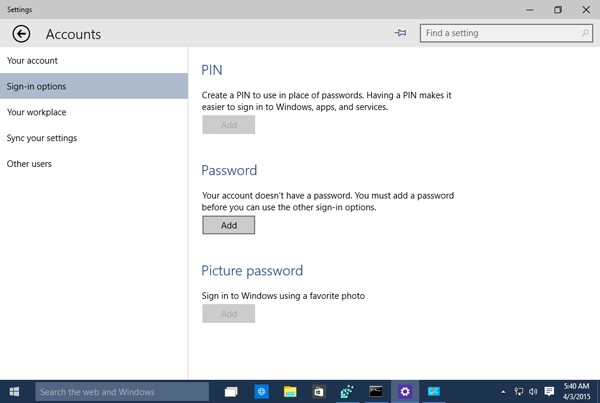Open Your workplace settings

click(x=94, y=112)
